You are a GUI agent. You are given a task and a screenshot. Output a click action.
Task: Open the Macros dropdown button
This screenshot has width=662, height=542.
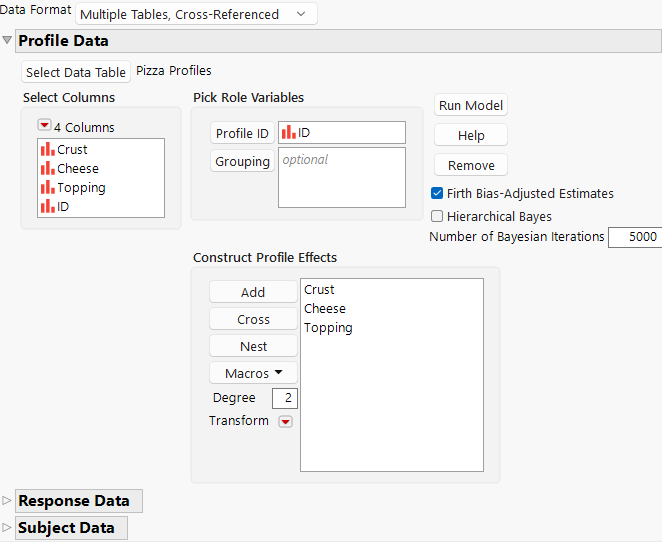[x=253, y=373]
